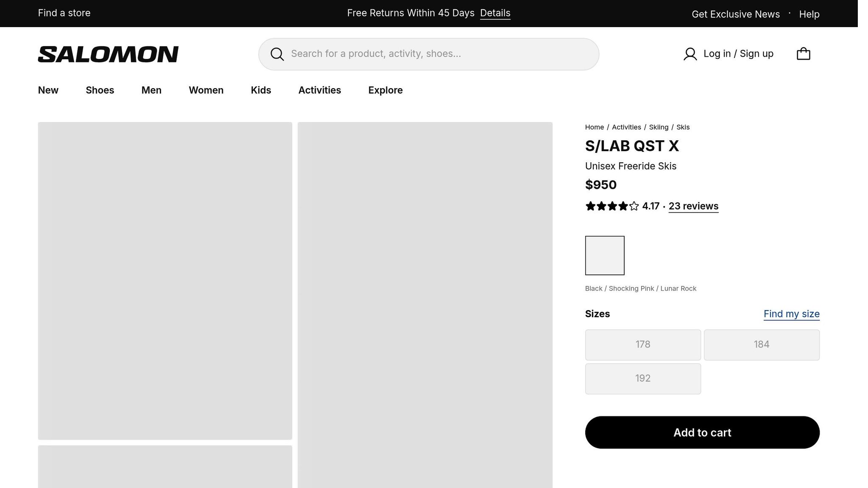Image resolution: width=868 pixels, height=488 pixels.
Task: Select size 184
Action: 761,345
